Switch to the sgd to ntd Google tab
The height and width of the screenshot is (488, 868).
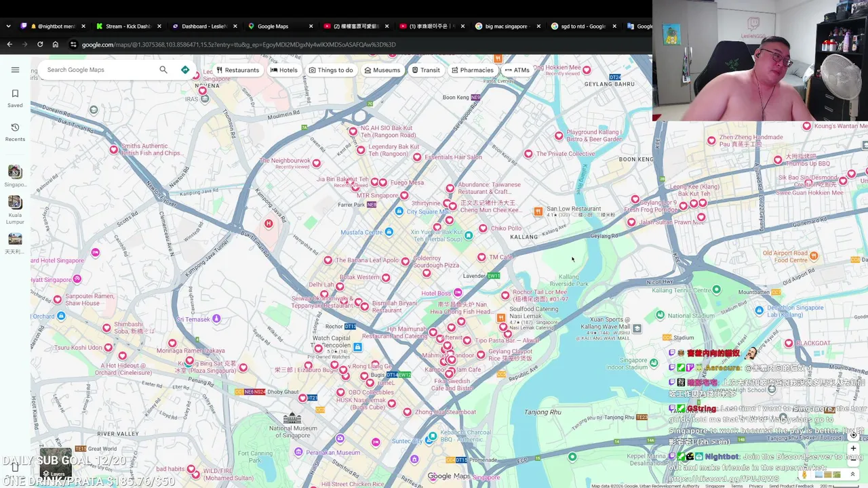[x=582, y=26]
